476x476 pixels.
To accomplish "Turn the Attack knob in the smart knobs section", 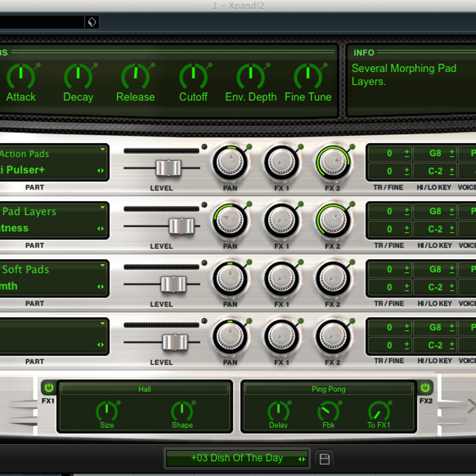I will [21, 76].
